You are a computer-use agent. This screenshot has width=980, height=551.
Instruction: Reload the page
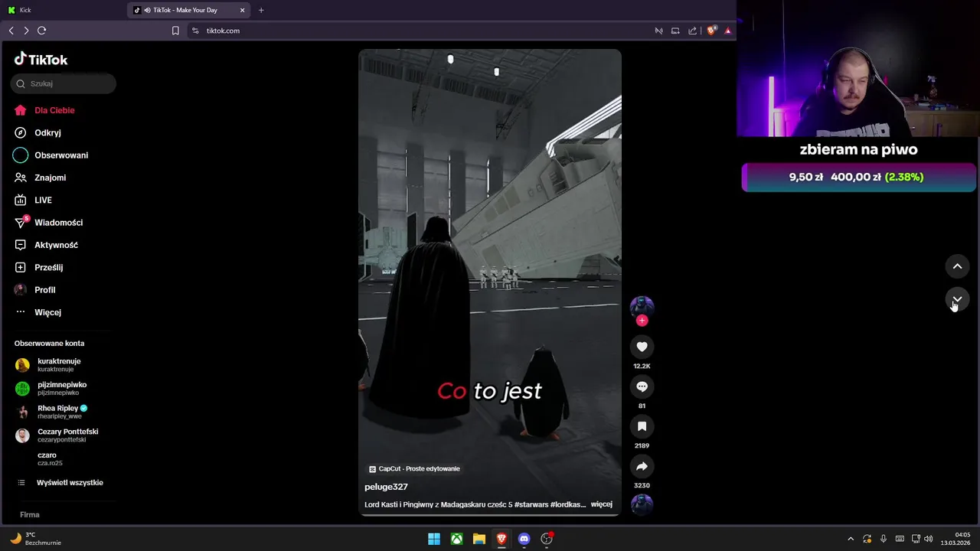[x=42, y=31]
